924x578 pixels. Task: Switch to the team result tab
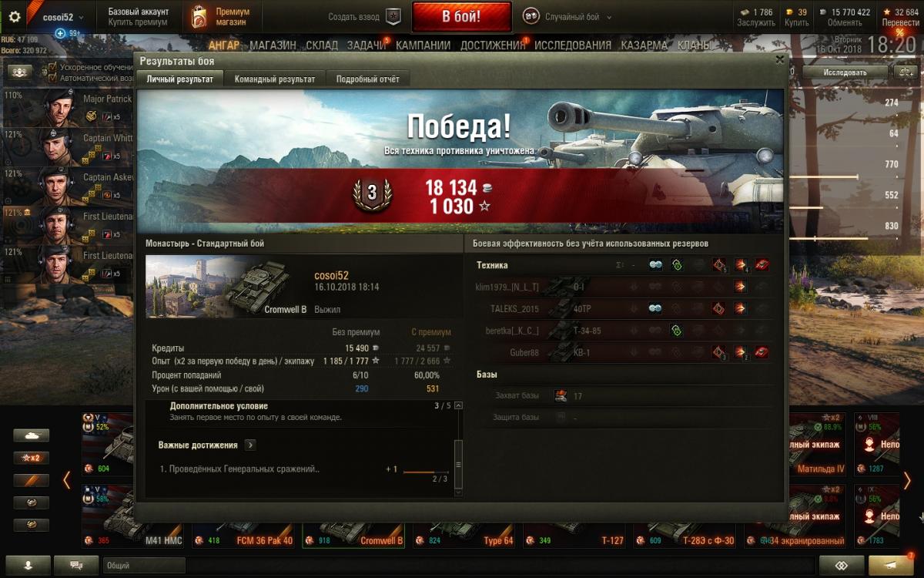point(275,79)
